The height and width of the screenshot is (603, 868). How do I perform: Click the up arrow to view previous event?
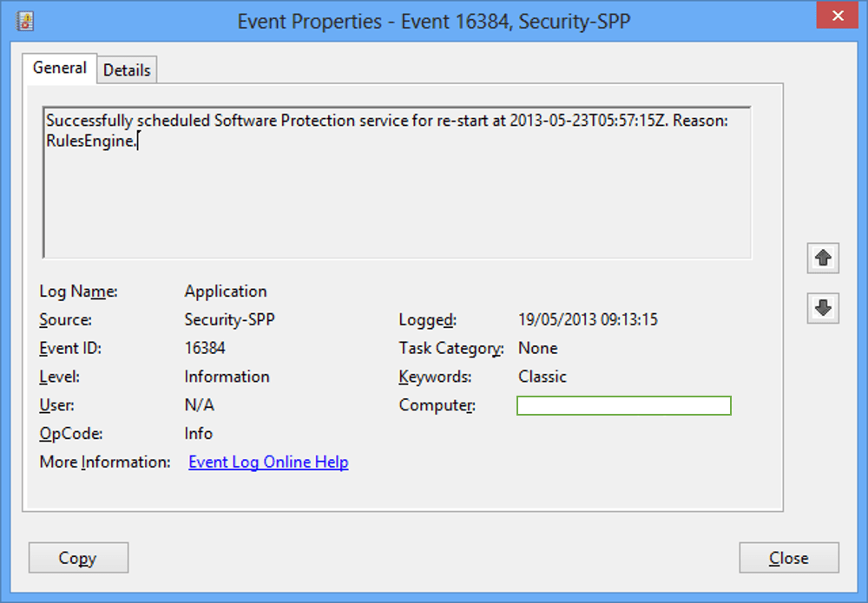[822, 258]
